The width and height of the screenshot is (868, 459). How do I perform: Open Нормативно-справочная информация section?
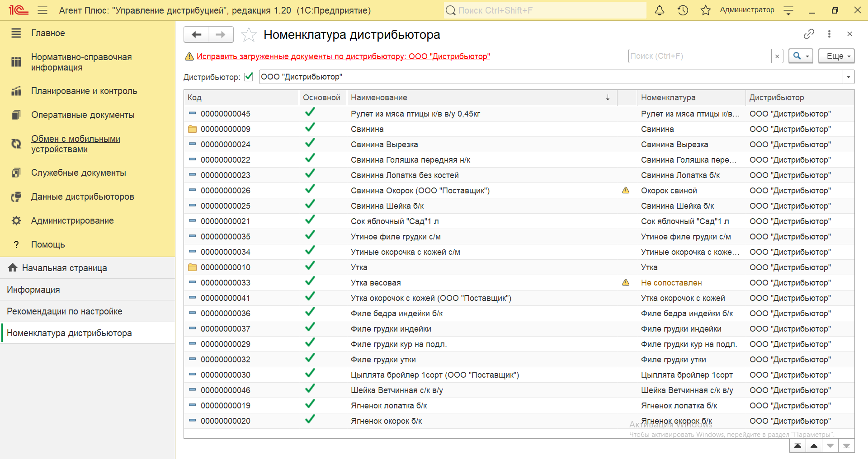pyautogui.click(x=81, y=62)
